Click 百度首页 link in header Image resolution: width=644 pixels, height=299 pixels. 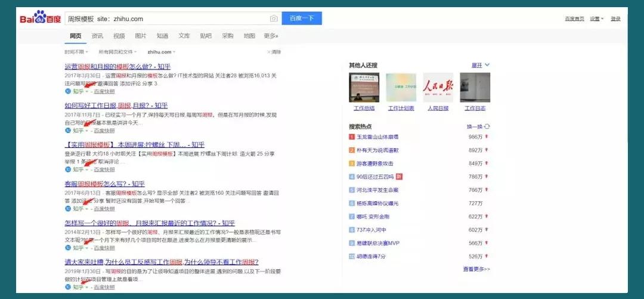[575, 19]
